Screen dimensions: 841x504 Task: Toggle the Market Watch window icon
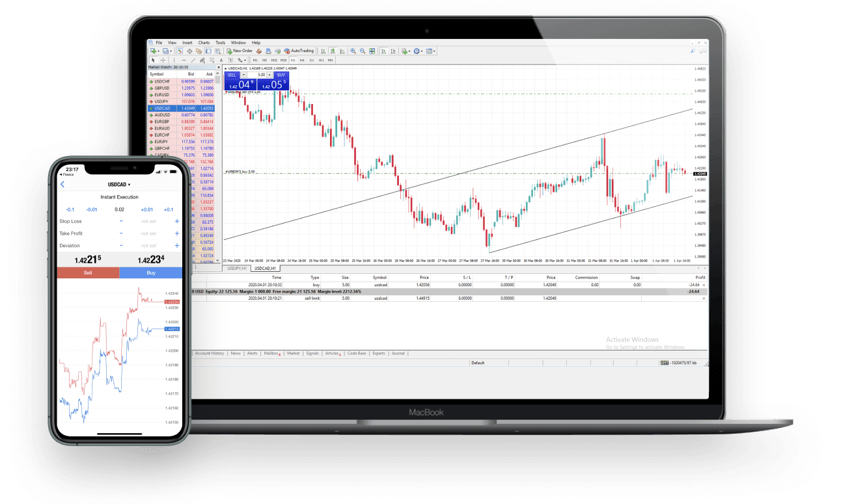[x=180, y=51]
